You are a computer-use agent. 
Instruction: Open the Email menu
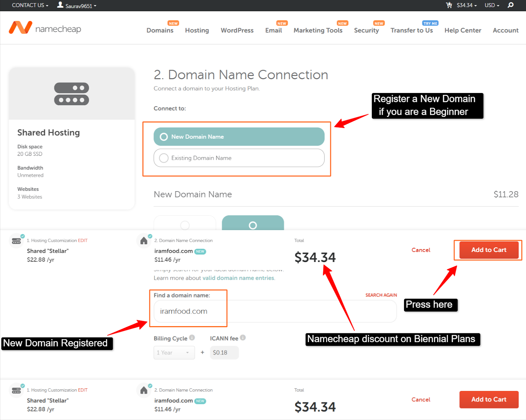click(274, 30)
